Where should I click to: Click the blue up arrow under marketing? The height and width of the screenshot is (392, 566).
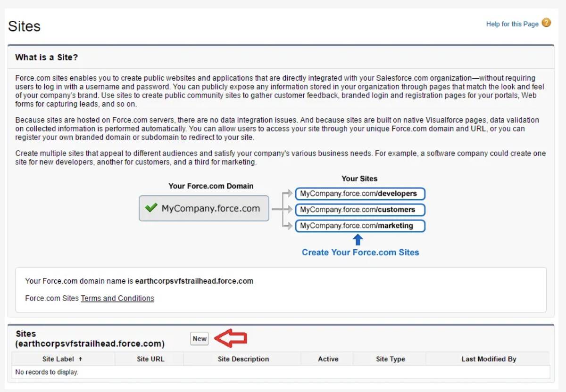click(358, 240)
